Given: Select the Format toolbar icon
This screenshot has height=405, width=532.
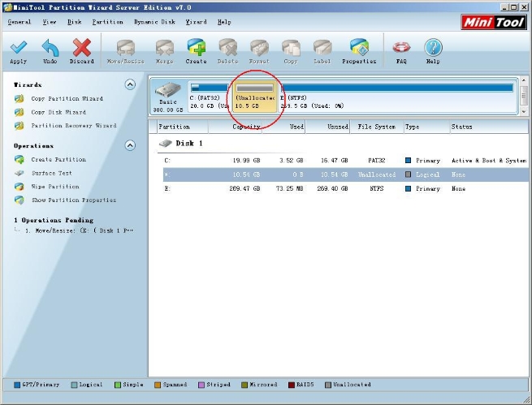Looking at the screenshot, I should 259,48.
